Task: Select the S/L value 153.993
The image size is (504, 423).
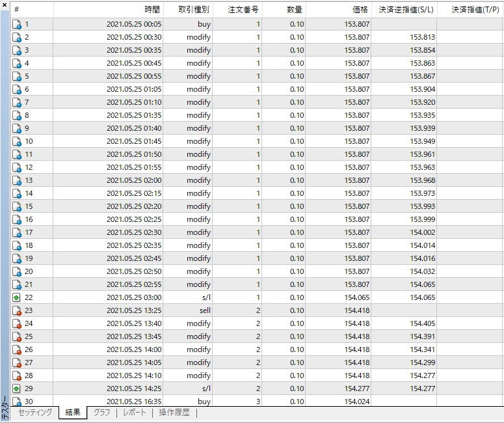Action: pos(422,206)
